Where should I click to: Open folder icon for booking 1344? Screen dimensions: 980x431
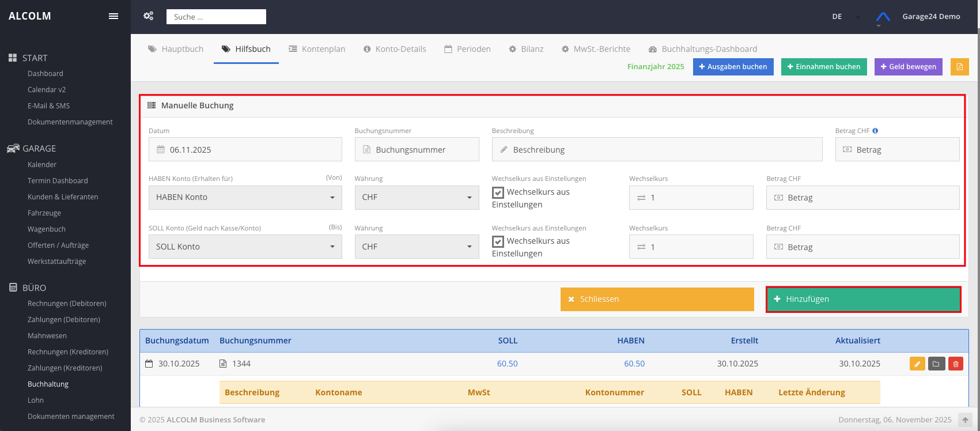pos(936,364)
